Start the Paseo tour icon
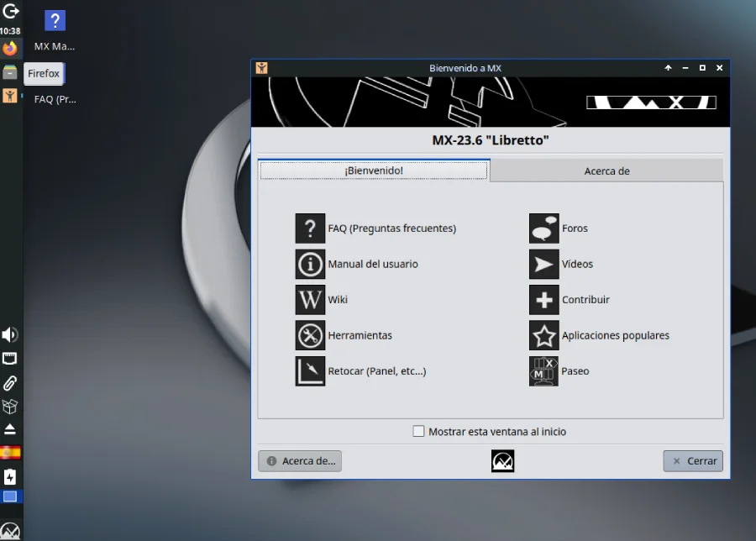This screenshot has height=541, width=756. pos(543,371)
